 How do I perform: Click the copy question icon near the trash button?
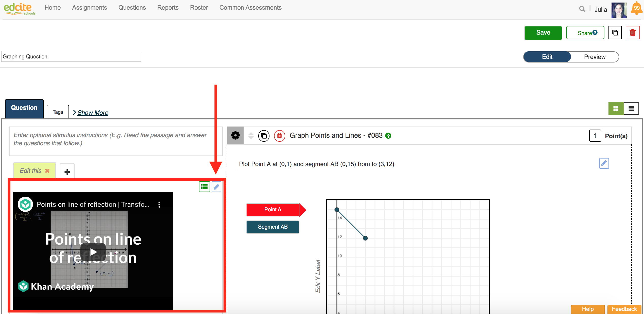(x=615, y=33)
